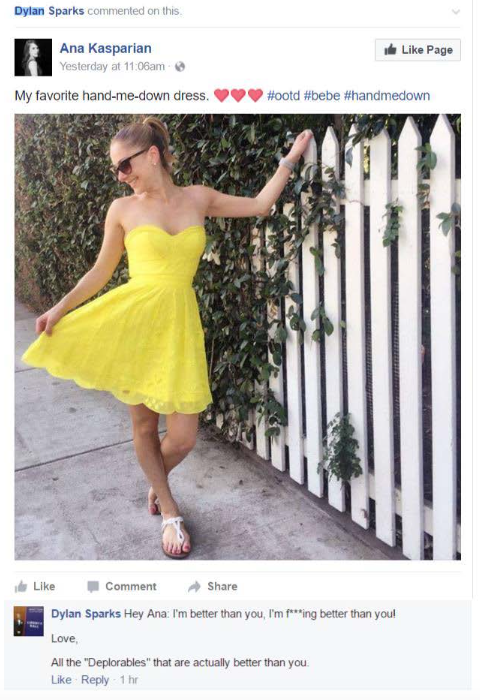This screenshot has height=700, width=480.
Task: Click the Comment speech bubble icon
Action: click(93, 587)
